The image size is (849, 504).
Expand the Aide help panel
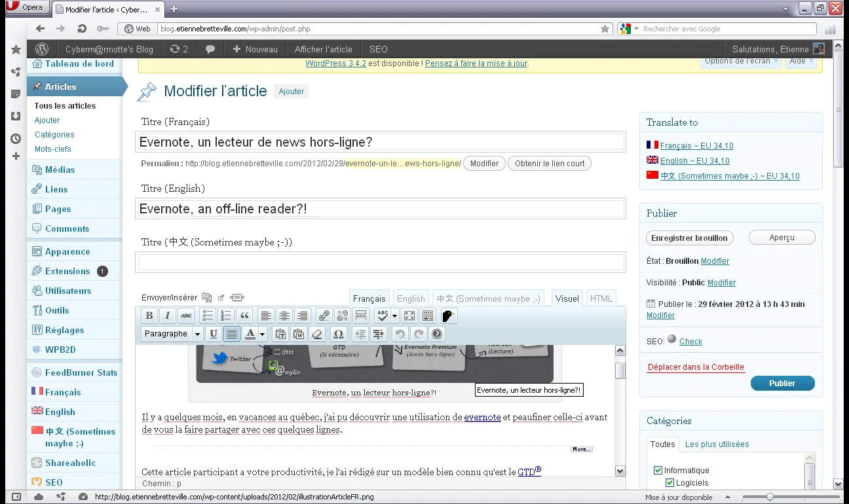coord(802,61)
